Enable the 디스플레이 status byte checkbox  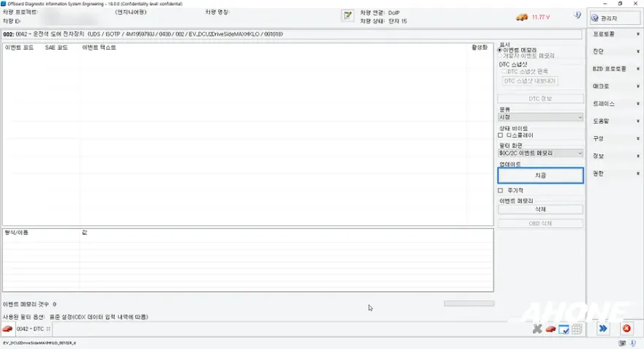point(501,135)
